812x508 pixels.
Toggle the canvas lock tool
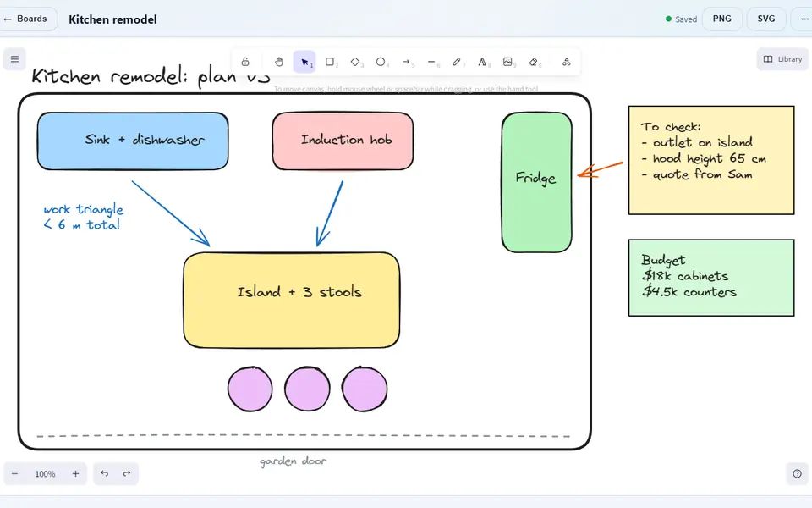(x=245, y=62)
